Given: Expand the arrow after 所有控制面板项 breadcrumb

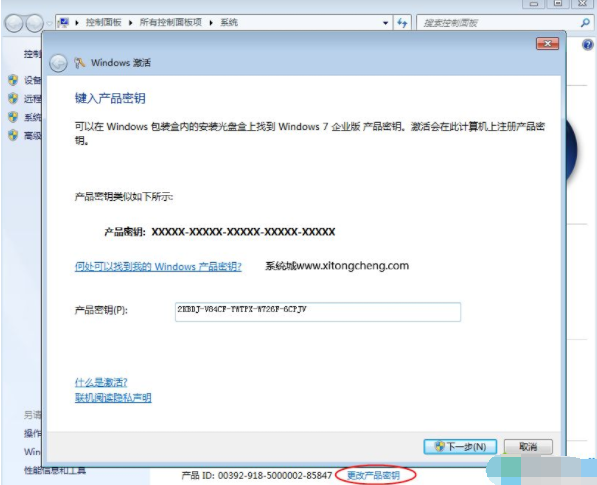Looking at the screenshot, I should pos(211,22).
